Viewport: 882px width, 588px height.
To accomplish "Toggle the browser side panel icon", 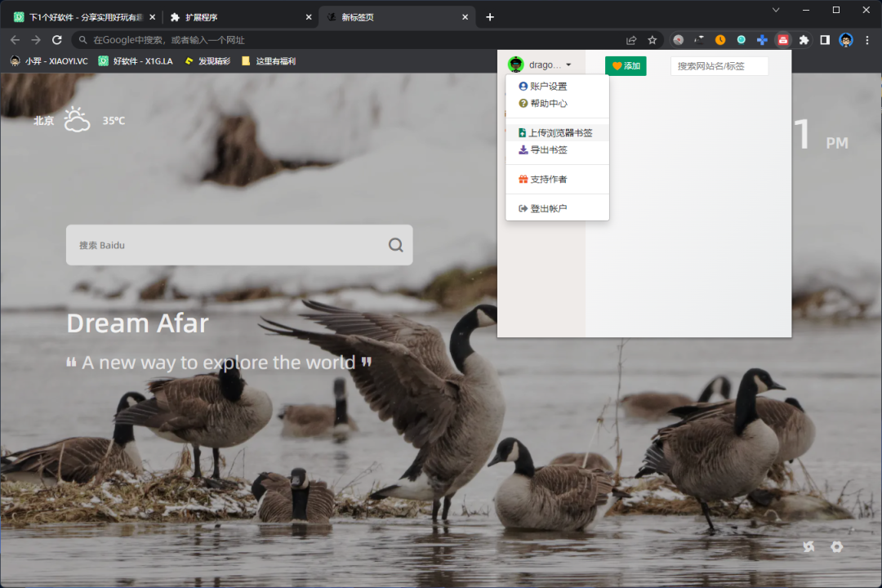I will (x=825, y=40).
